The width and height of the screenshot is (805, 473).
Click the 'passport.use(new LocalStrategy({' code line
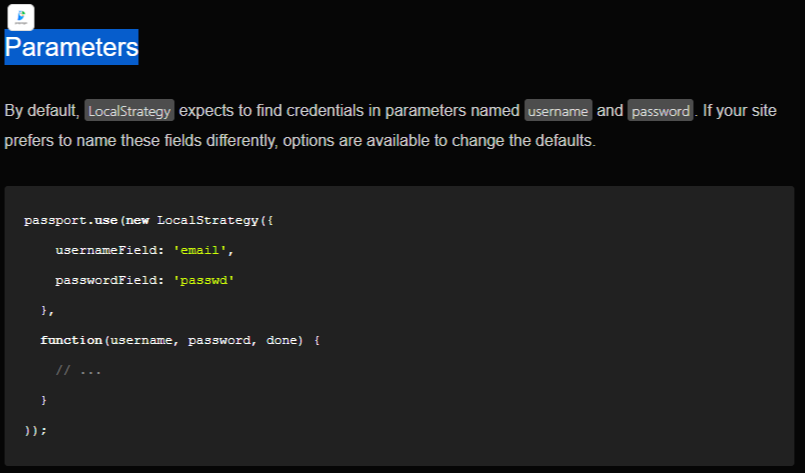point(149,220)
